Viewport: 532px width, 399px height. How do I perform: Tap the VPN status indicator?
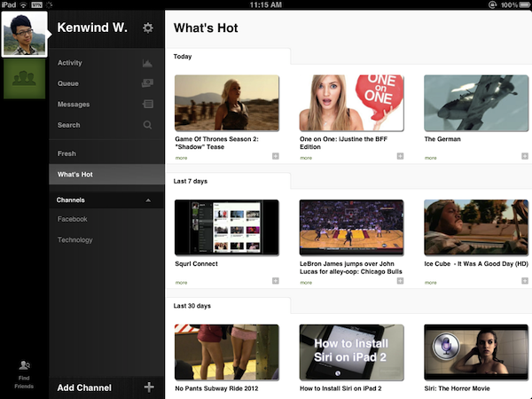(x=36, y=4)
